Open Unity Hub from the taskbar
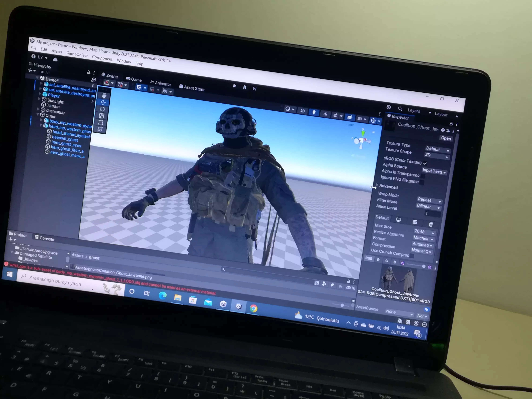Viewport: 532px width, 399px height. (223, 304)
